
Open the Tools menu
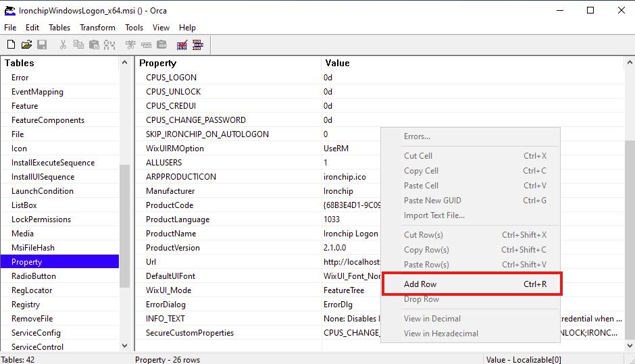coord(134,28)
